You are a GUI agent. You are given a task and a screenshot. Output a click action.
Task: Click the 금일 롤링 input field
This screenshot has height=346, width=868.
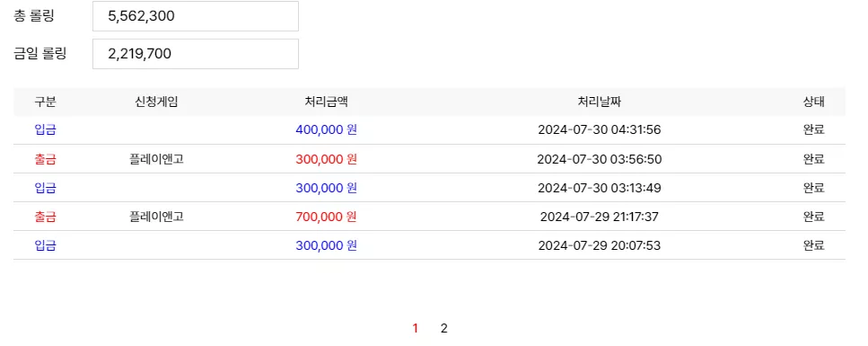[196, 54]
